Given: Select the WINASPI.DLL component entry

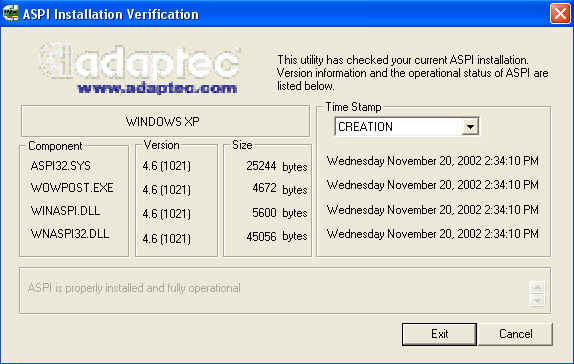Looking at the screenshot, I should pyautogui.click(x=66, y=211).
